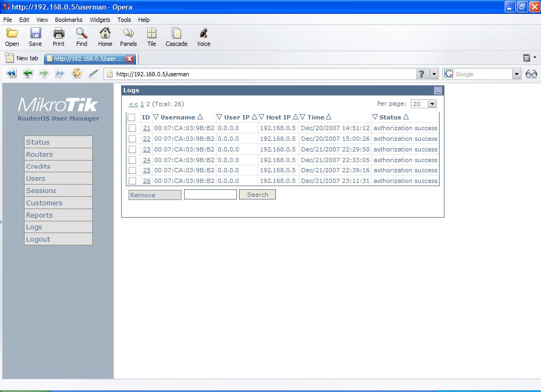Minimize the Logs panel
The height and width of the screenshot is (392, 541).
(438, 91)
